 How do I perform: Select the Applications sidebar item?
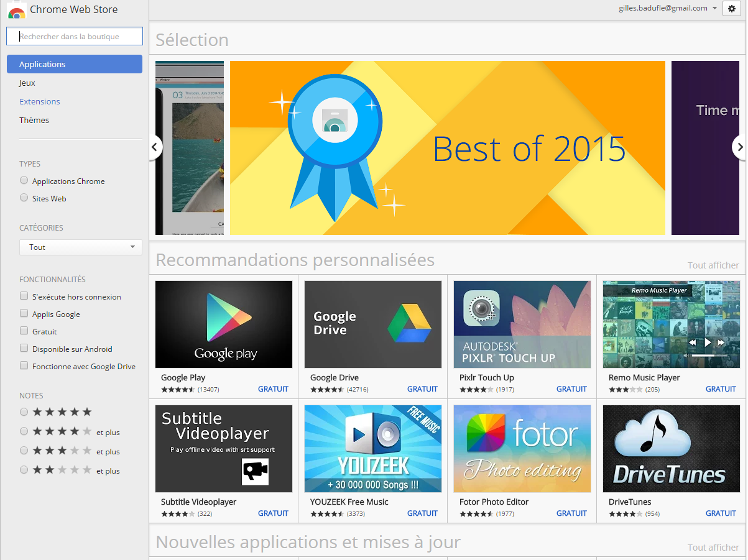[75, 64]
